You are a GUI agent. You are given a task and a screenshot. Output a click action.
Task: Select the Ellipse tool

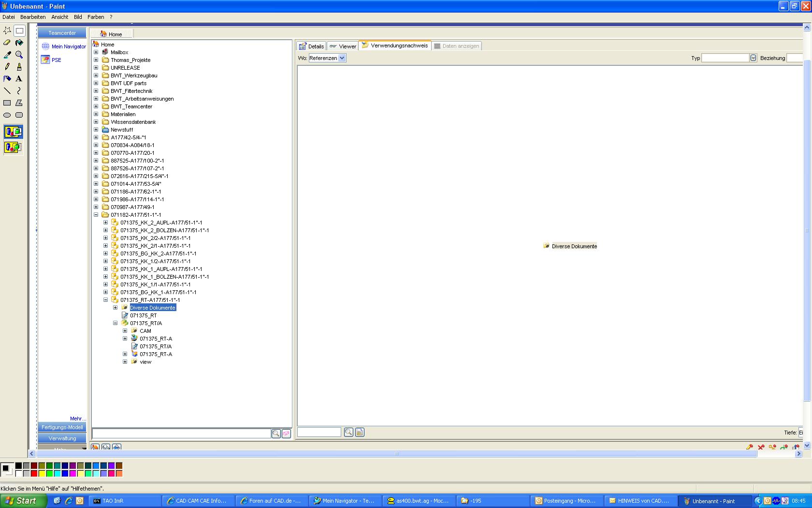click(7, 115)
